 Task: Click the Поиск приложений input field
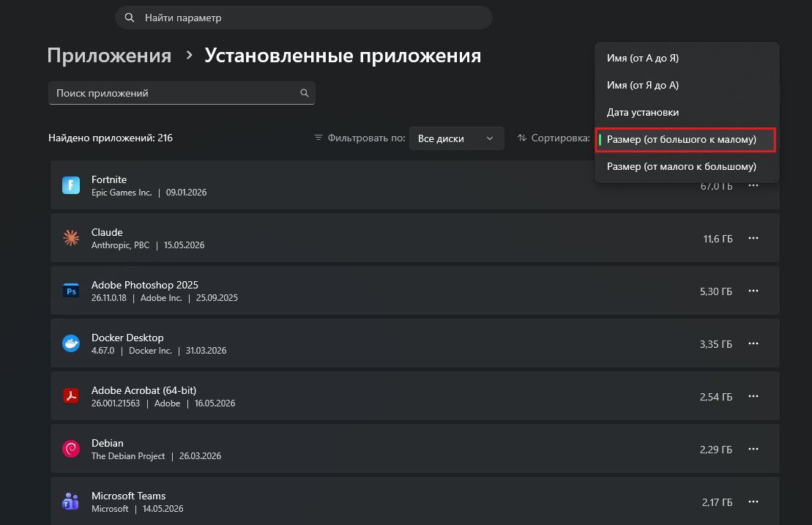(182, 93)
